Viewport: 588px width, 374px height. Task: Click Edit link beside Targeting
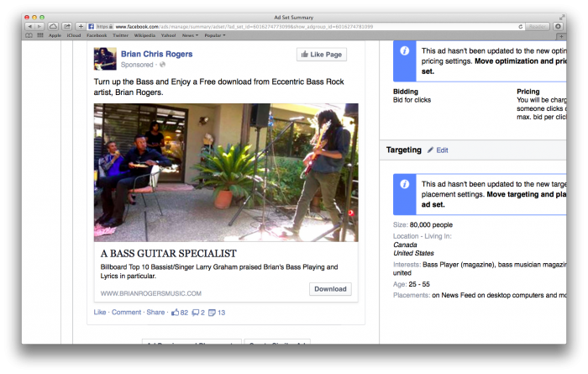tap(442, 150)
